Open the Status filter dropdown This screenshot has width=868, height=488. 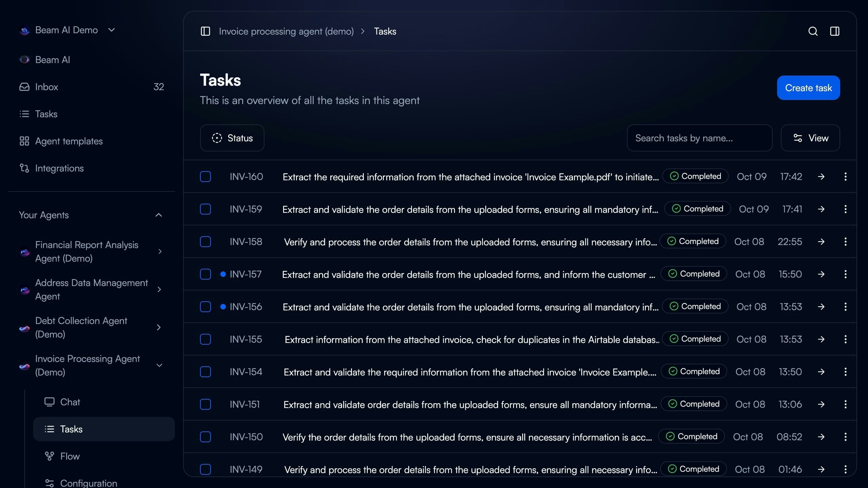click(232, 138)
